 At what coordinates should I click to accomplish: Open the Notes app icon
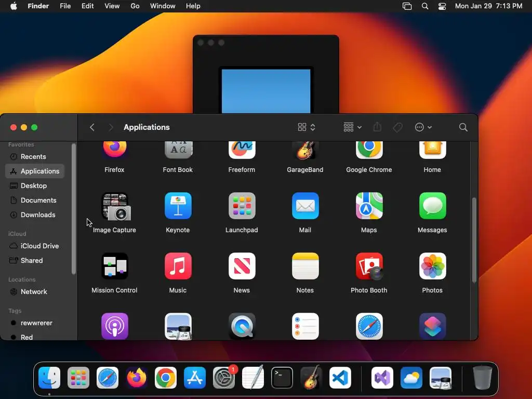point(305,266)
